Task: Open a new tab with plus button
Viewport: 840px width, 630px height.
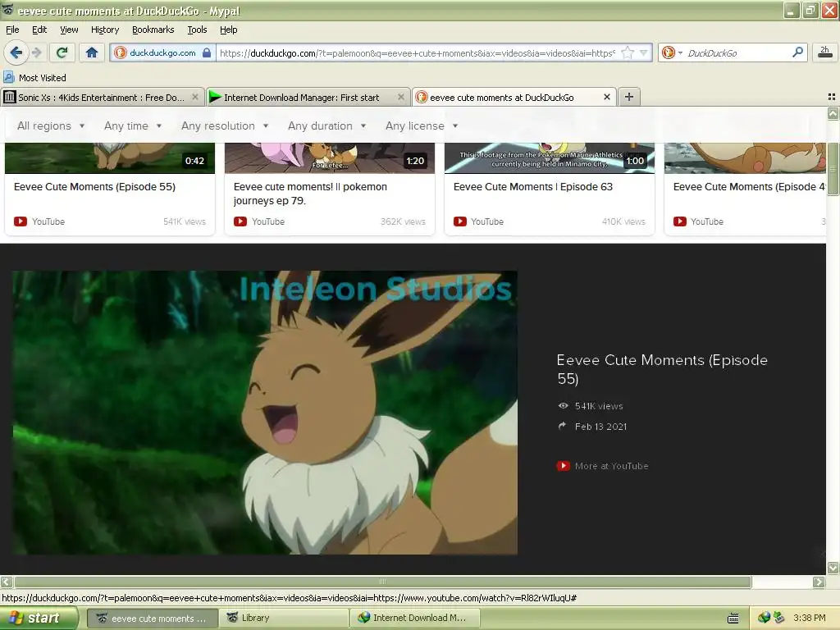Action: 629,97
